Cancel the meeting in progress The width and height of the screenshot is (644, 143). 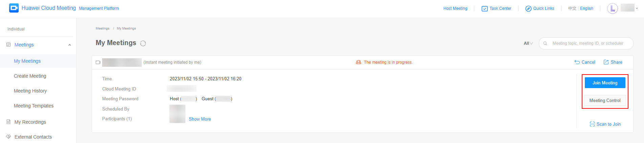click(x=585, y=62)
